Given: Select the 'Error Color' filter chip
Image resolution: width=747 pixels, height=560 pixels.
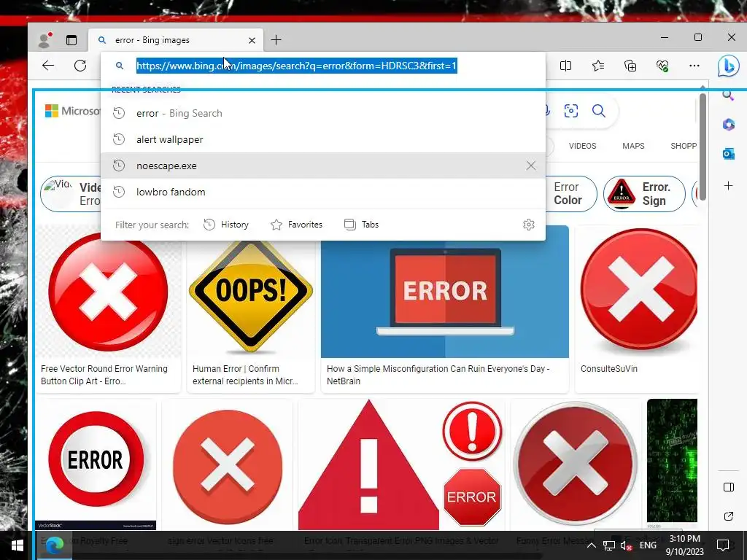Looking at the screenshot, I should tap(572, 194).
